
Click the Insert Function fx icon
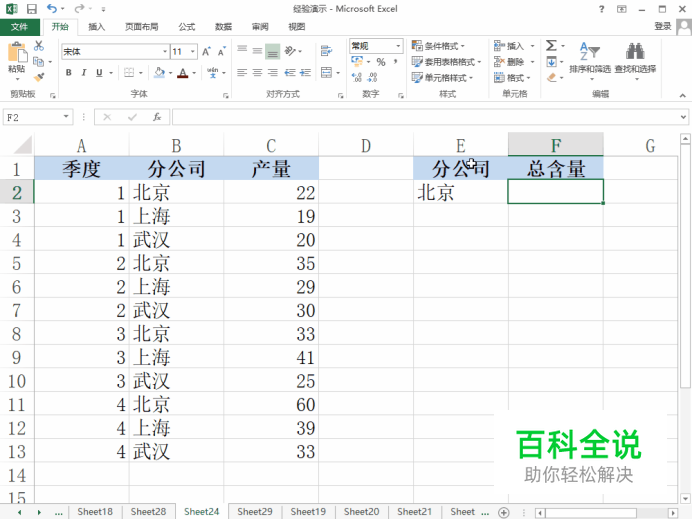pos(157,117)
